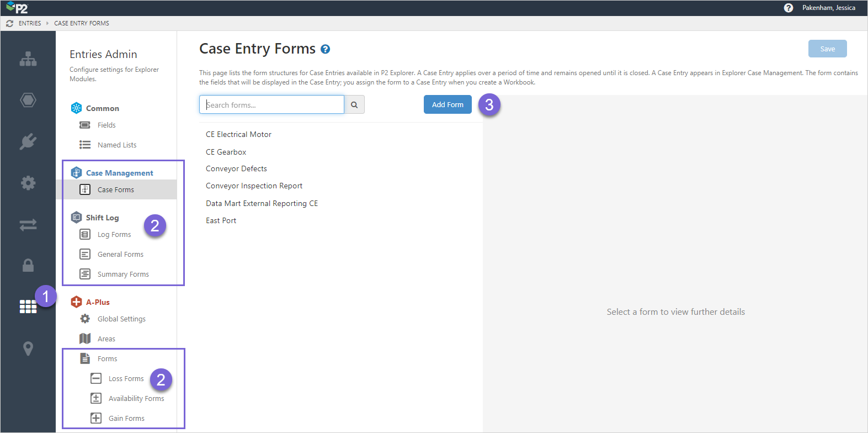Select the grid entries sidebar icon
Viewport: 868px width, 433px height.
click(28, 307)
